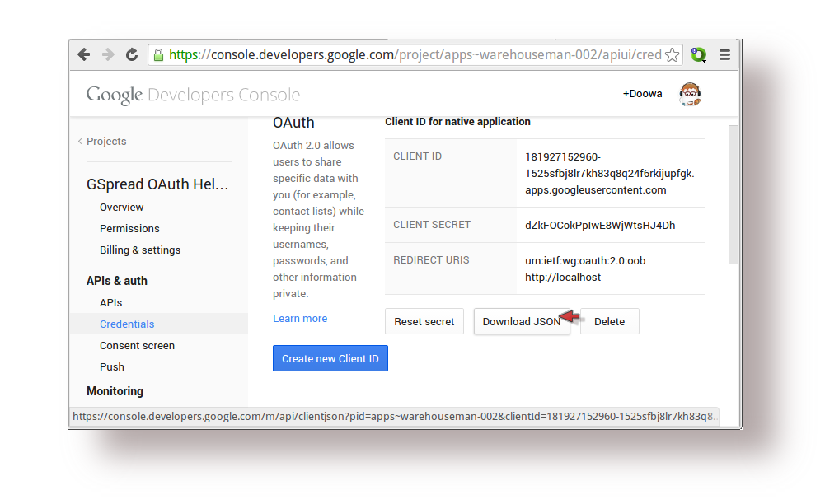This screenshot has height=504, width=825.
Task: Select Credentials in the sidebar
Action: [x=127, y=324]
